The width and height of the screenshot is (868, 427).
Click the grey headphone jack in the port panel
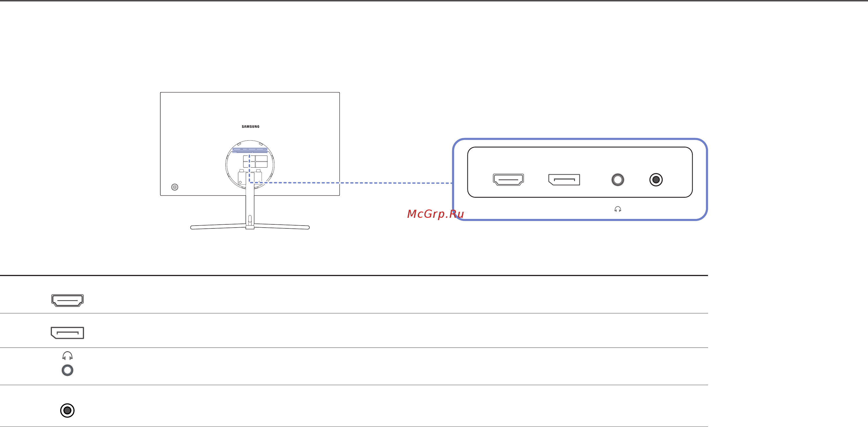[x=618, y=180]
